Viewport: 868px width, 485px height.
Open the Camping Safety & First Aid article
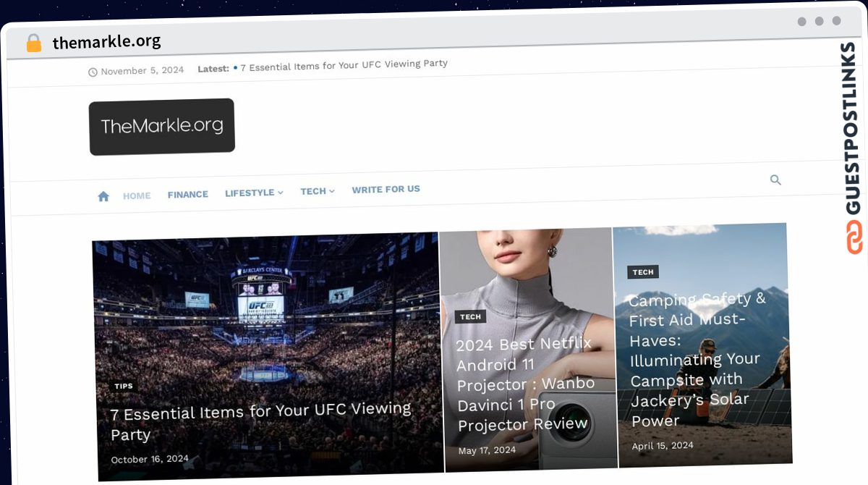(x=697, y=360)
